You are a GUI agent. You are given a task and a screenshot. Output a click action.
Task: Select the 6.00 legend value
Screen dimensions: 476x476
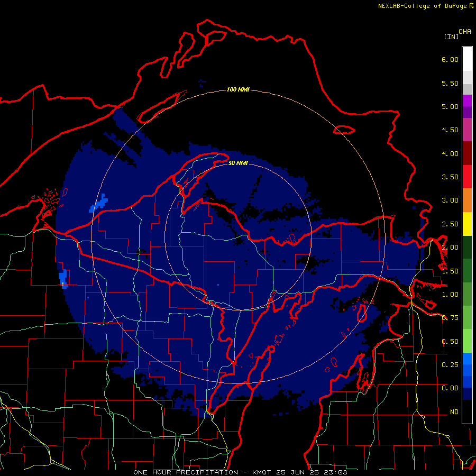tap(450, 59)
